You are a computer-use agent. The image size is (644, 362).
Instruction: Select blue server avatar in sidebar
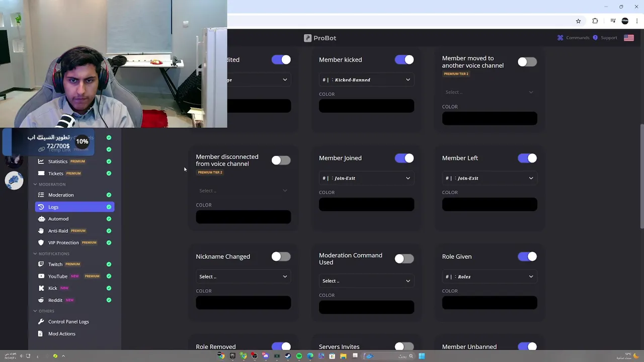[x=14, y=180]
